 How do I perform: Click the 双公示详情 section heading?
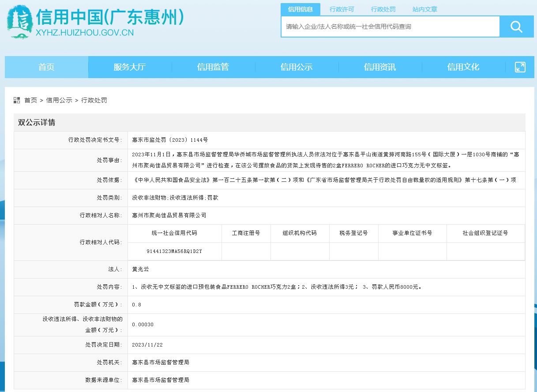pyautogui.click(x=37, y=122)
